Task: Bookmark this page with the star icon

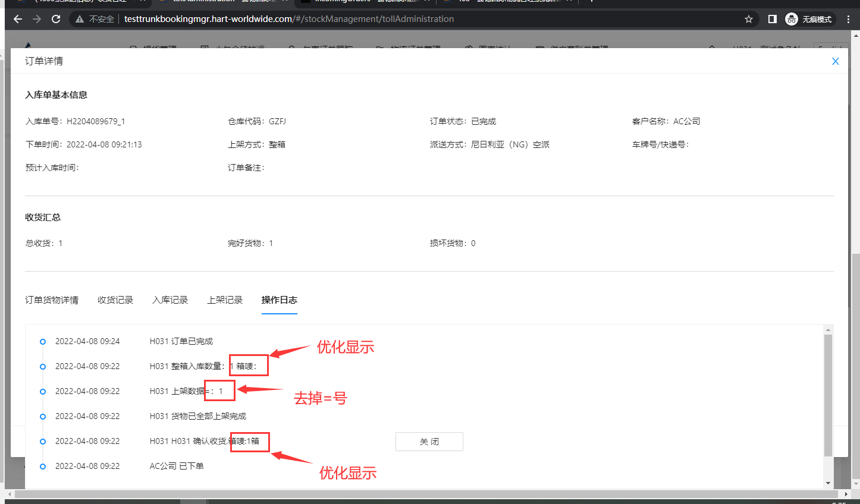Action: tap(748, 19)
